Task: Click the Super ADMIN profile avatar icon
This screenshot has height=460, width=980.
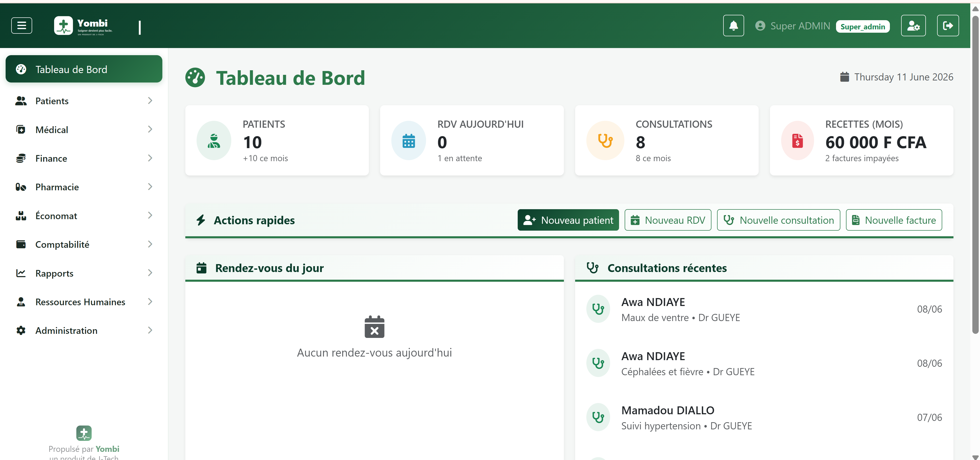Action: [760, 26]
